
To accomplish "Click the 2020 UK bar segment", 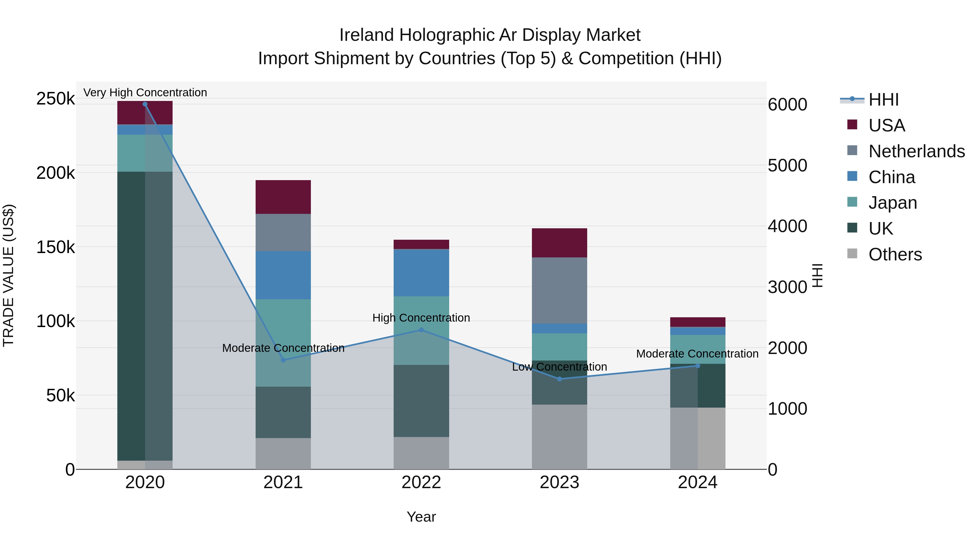I will click(x=145, y=316).
